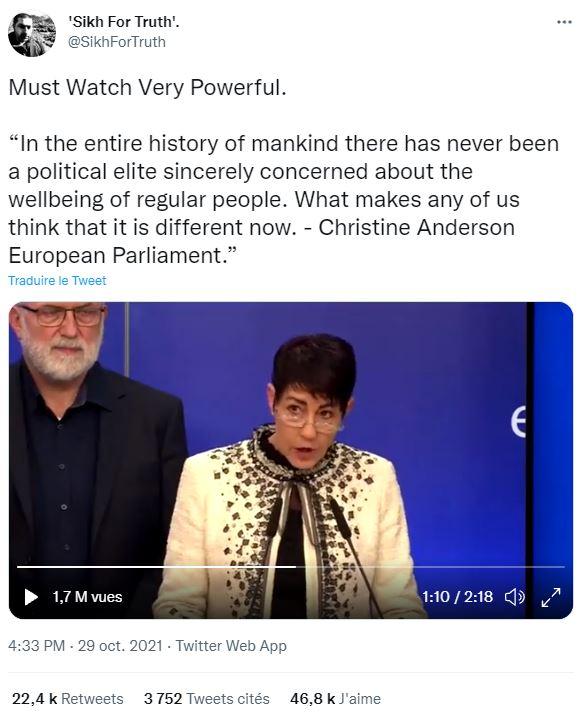Play the video
Screen dimensions: 587x725
pyautogui.click(x=31, y=597)
